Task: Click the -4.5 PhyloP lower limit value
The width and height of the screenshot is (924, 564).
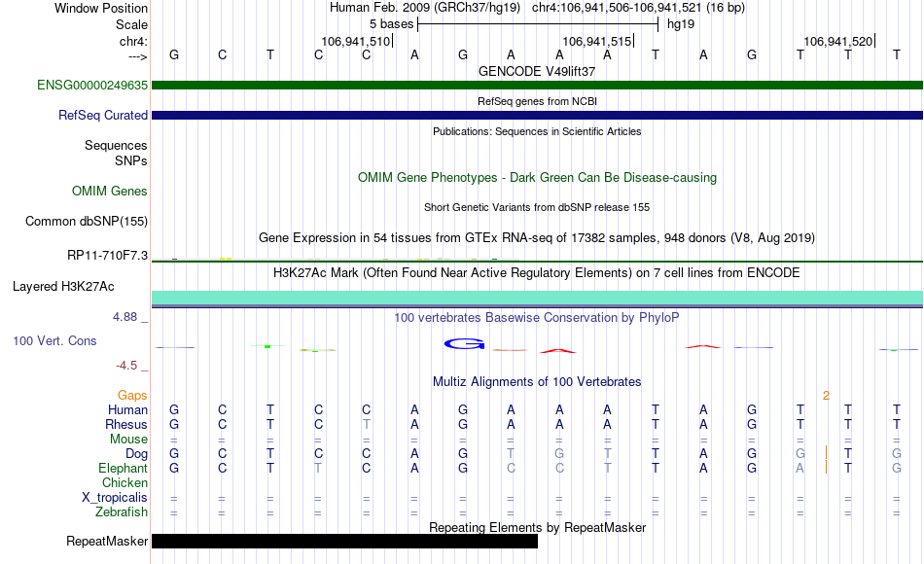Action: click(x=126, y=366)
